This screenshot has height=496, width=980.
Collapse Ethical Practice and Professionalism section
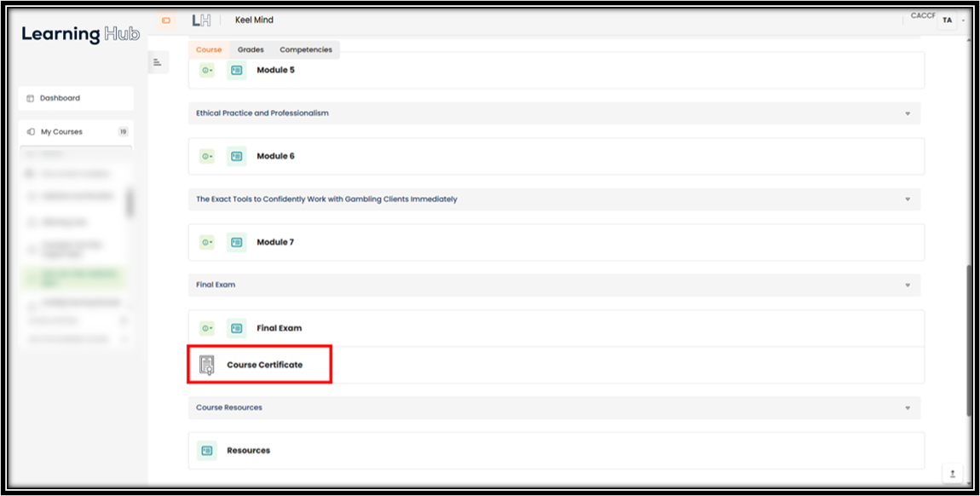(908, 113)
